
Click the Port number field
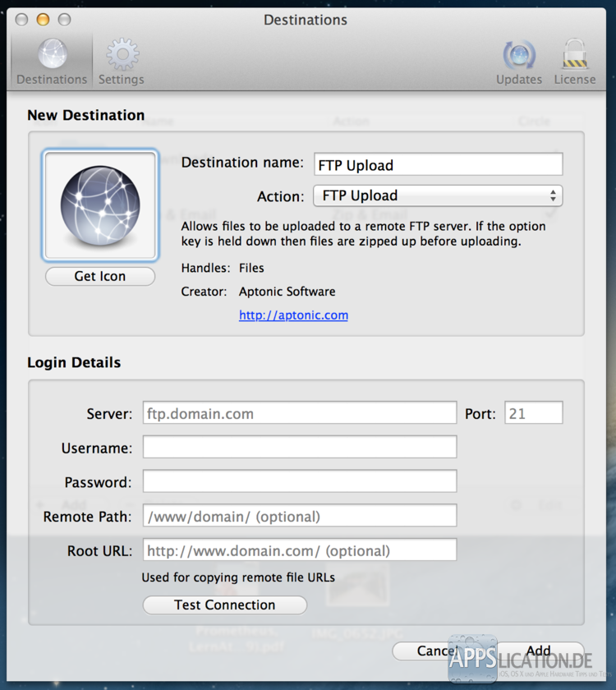tap(534, 412)
